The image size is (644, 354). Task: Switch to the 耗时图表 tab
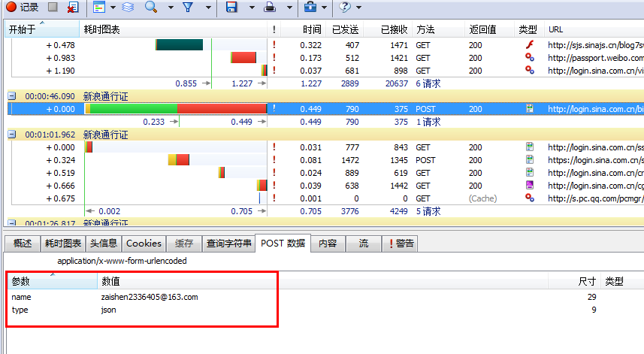(x=63, y=244)
